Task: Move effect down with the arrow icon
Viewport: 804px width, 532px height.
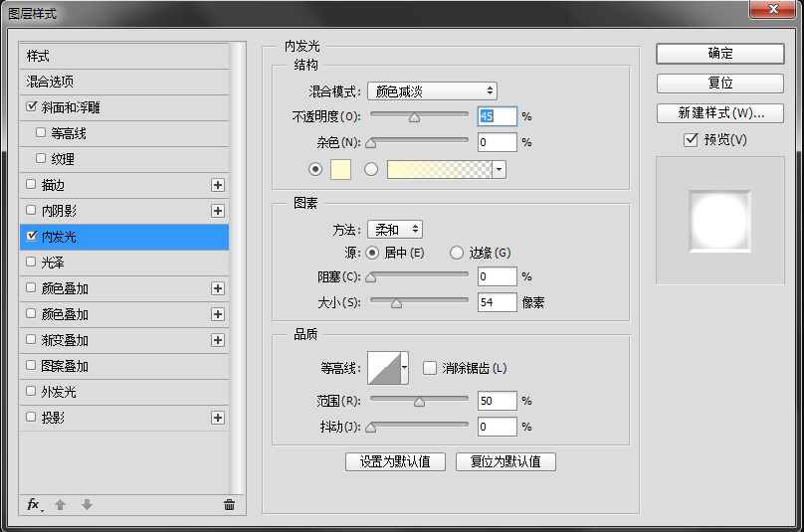Action: click(x=87, y=505)
